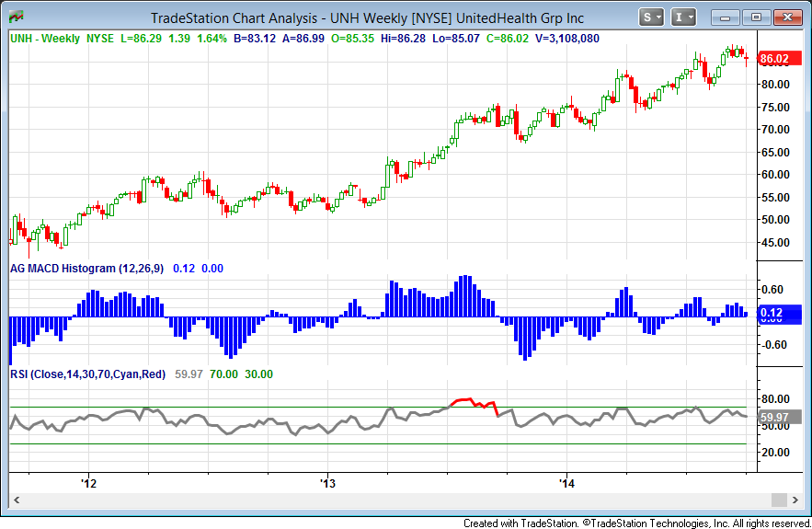This screenshot has width=812, height=529.
Task: Click the left scroll arrow of horizontal scrollbar
Action: click(x=17, y=500)
